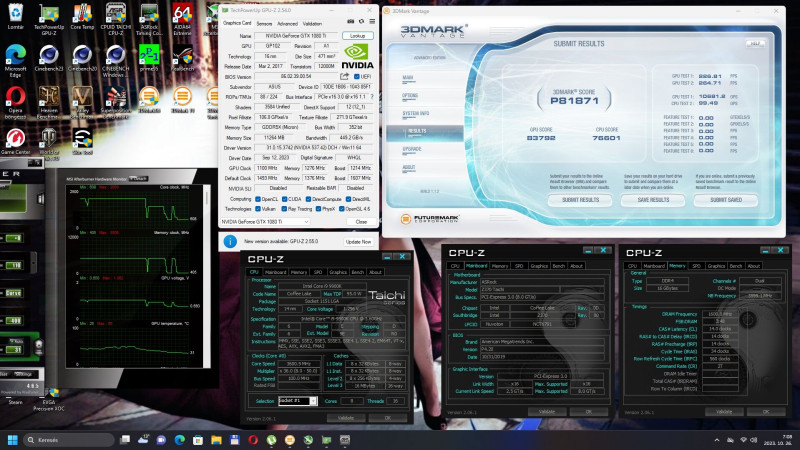Image resolution: width=800 pixels, height=450 pixels.
Task: Launch AIDA64 Extreme desktop shortcut
Action: tap(182, 20)
